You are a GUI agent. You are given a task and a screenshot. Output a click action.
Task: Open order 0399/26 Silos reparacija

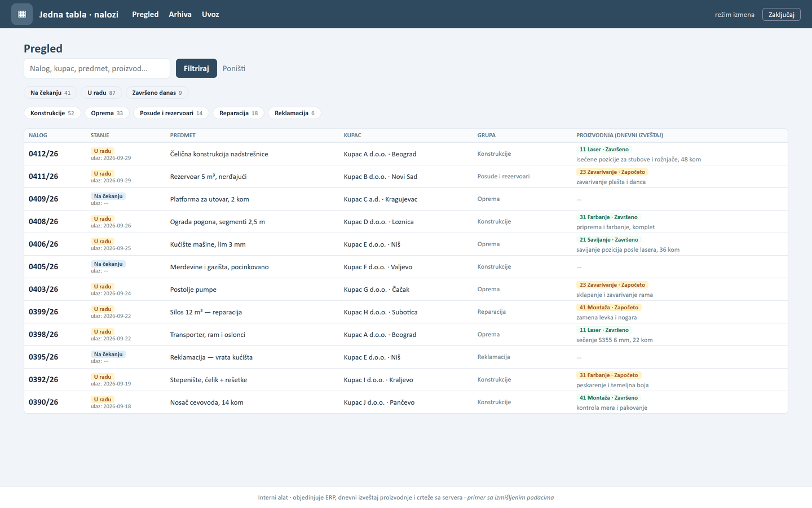(x=406, y=312)
